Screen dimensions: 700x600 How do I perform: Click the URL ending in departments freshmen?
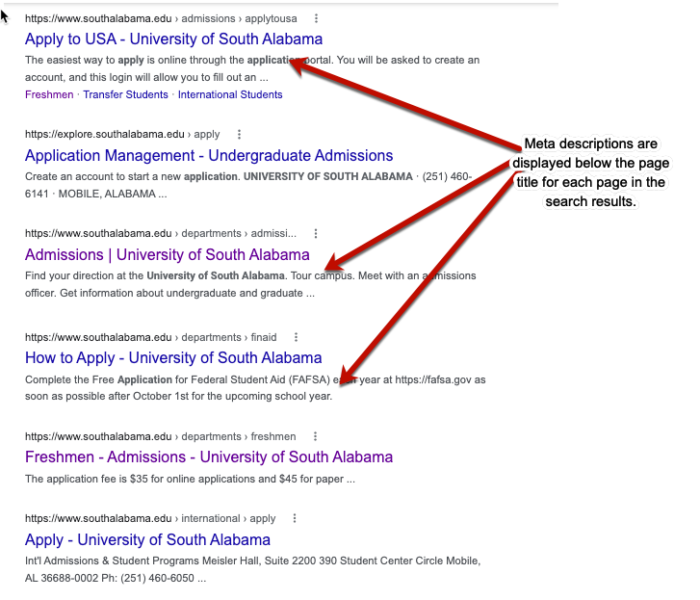pos(160,436)
